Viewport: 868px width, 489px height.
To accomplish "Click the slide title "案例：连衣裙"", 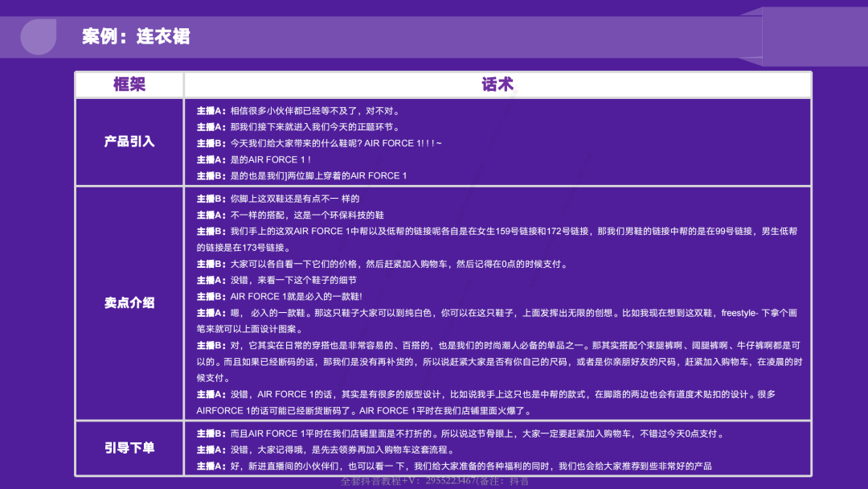I will (136, 36).
